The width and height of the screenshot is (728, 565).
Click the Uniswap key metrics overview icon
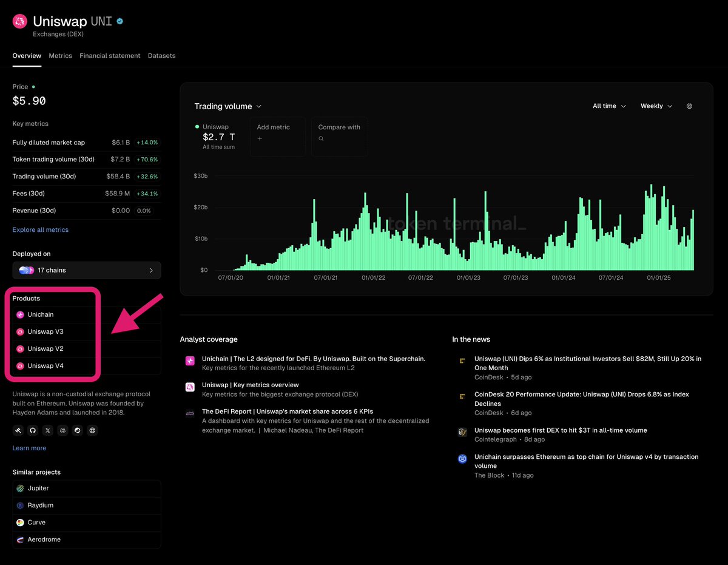[190, 387]
